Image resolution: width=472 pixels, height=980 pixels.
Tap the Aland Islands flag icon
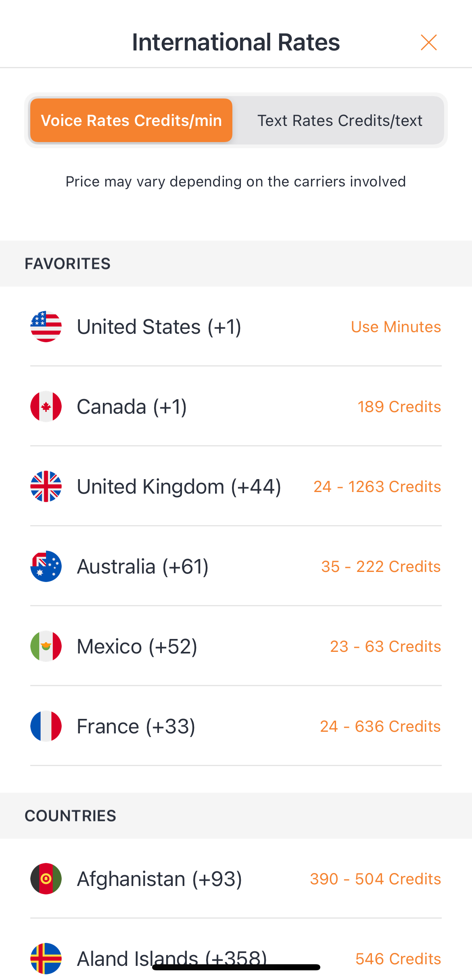point(46,958)
